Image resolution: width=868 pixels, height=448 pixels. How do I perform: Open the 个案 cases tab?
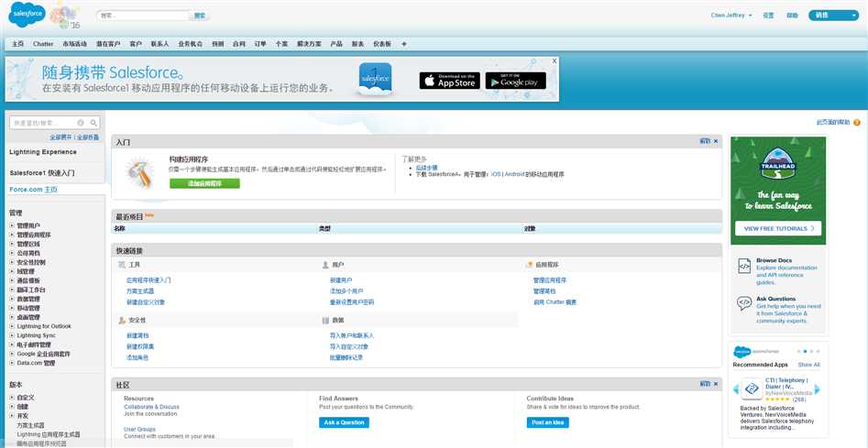281,44
